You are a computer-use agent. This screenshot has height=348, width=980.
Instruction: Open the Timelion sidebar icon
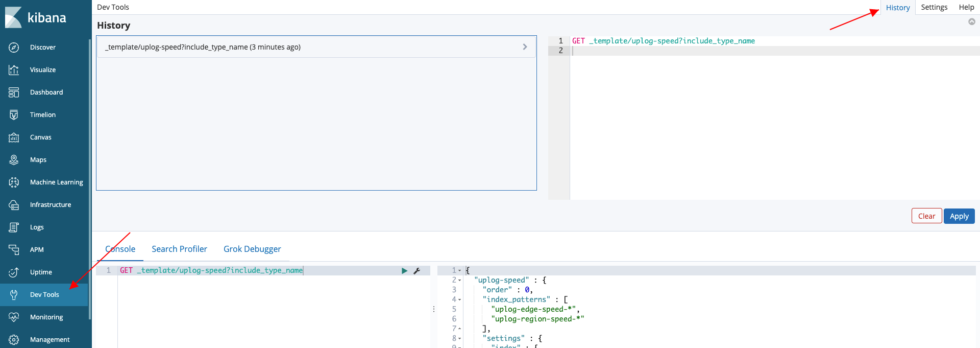point(14,115)
